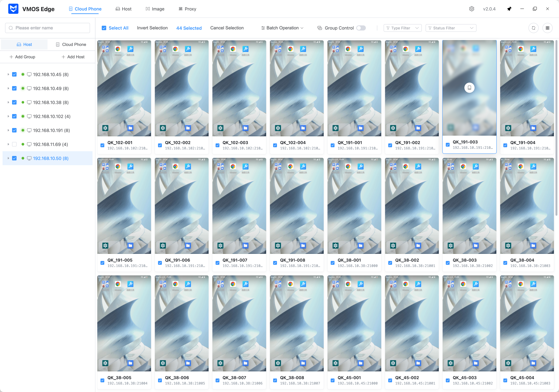Open a duplicate window via the copy icon
The width and height of the screenshot is (559, 392).
535,9
